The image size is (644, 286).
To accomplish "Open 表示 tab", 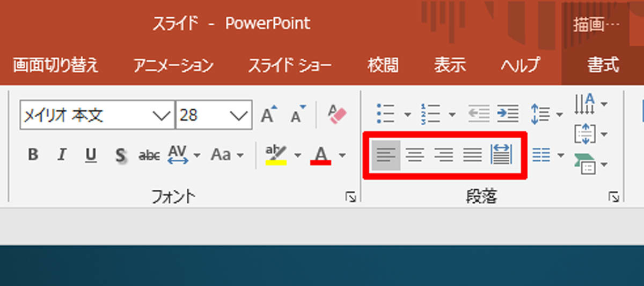I will 450,66.
